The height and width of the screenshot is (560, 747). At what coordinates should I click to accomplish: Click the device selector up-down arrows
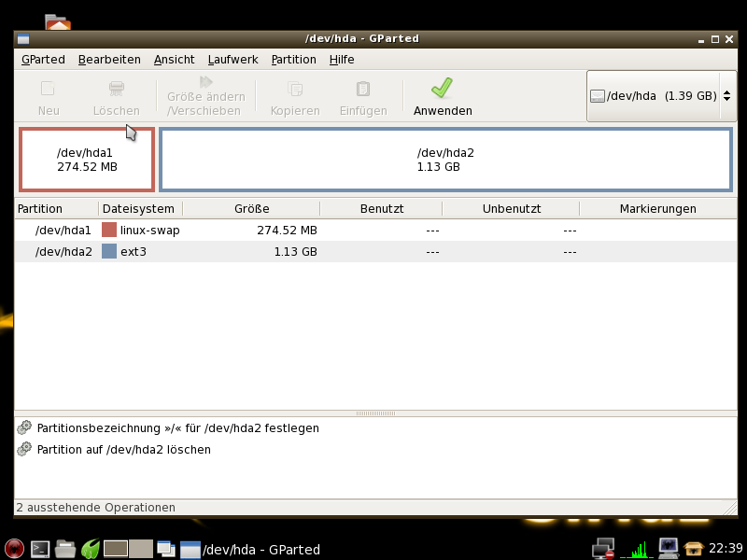(x=727, y=96)
